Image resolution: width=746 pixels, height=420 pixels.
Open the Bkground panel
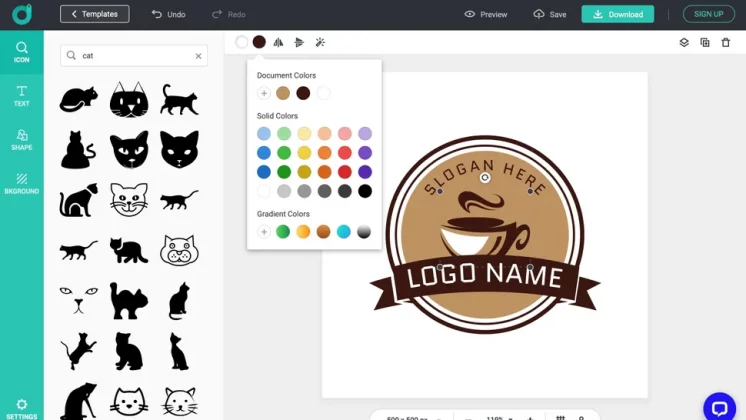click(x=21, y=183)
